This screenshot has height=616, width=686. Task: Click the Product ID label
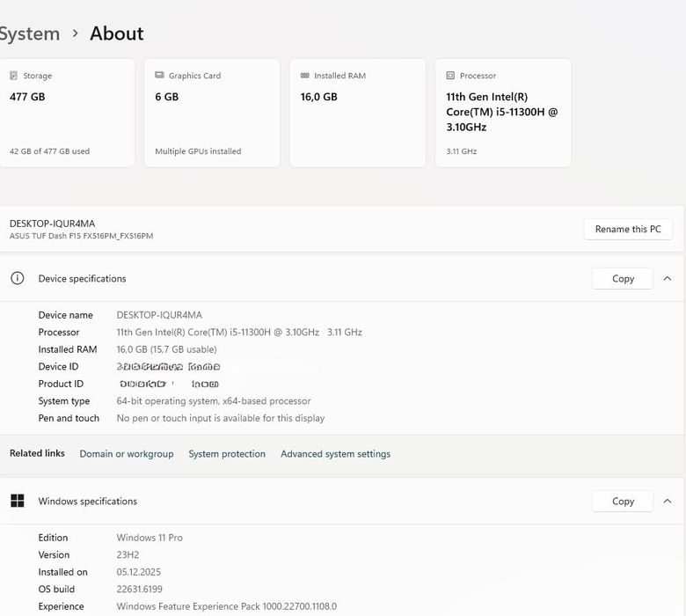coord(61,384)
